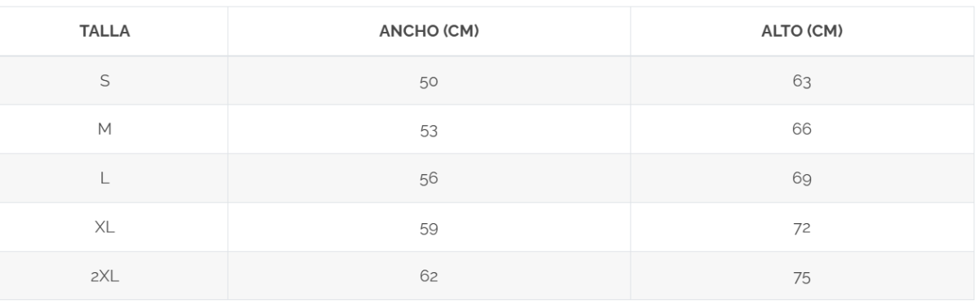
Task: Click height value 75 for size 2XL
Action: (x=801, y=276)
